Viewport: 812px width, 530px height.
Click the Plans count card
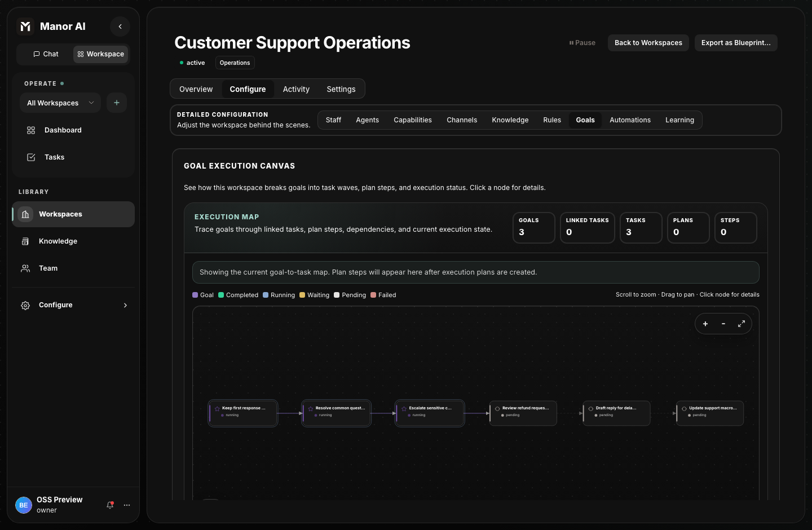coord(689,228)
